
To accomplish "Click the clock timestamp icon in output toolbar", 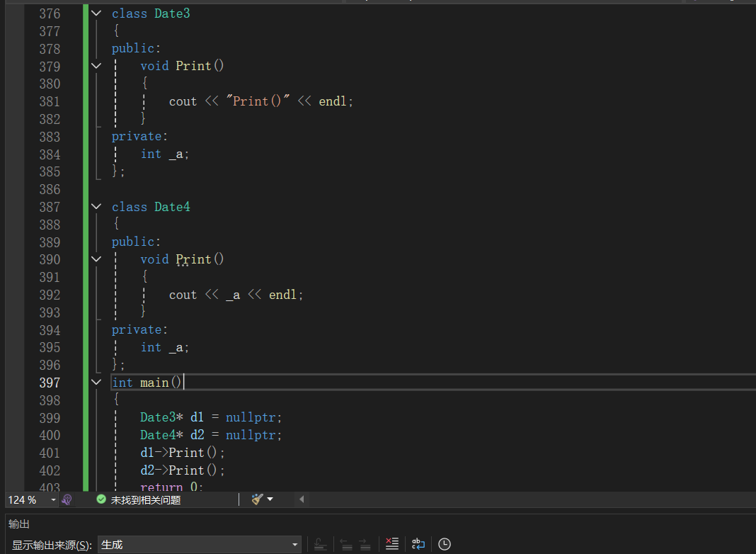I will pos(445,544).
